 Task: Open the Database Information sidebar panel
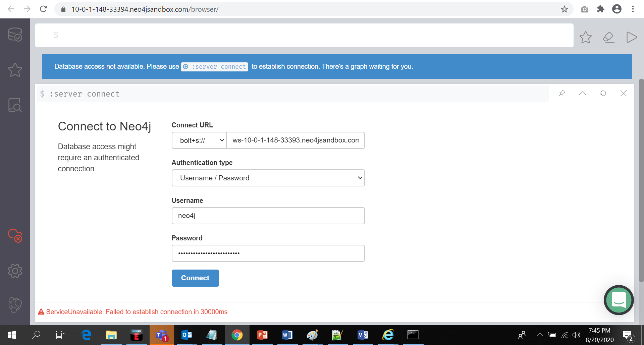pos(15,35)
